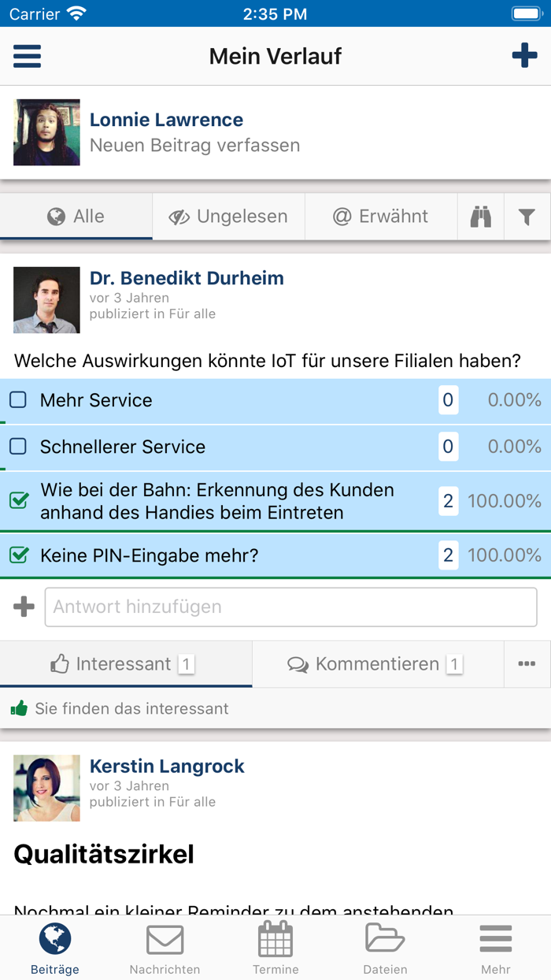Open Dr. Benedikt Durheim's profile link
Screen dimensions: 551x980
click(187, 278)
